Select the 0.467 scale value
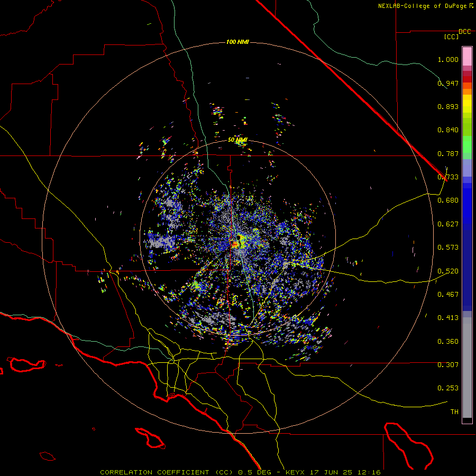Screen dimensions: 476x476 [448, 294]
